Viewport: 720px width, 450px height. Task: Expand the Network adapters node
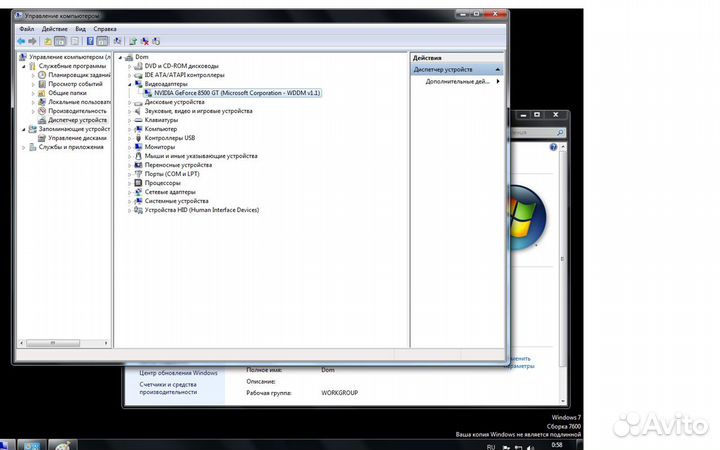129,192
